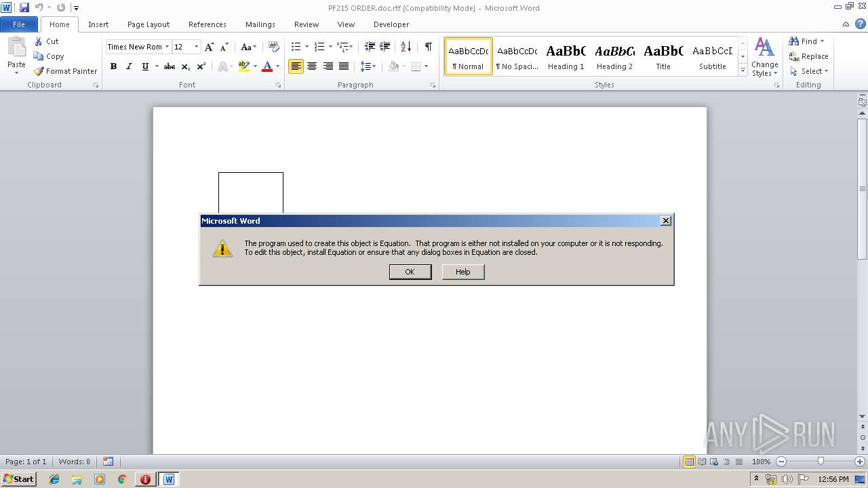Screen dimensions: 868x488
Task: Open the font size dropdown
Action: click(x=197, y=47)
